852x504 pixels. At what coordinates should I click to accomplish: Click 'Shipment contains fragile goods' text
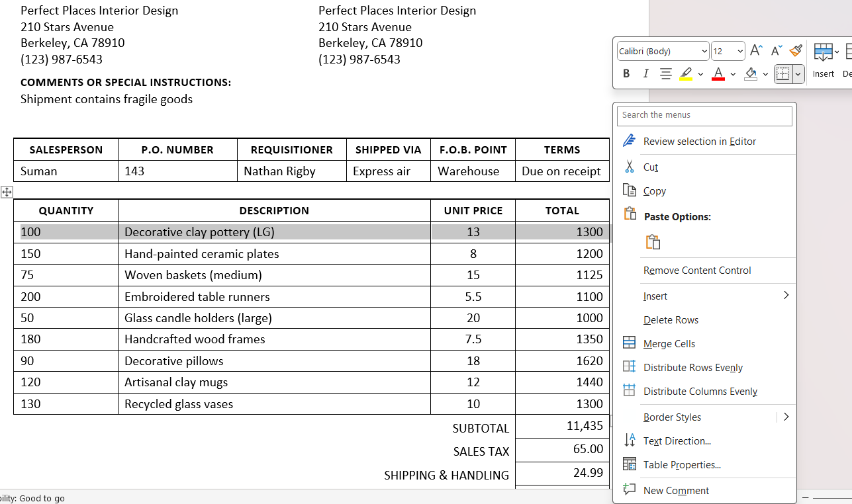(x=107, y=99)
